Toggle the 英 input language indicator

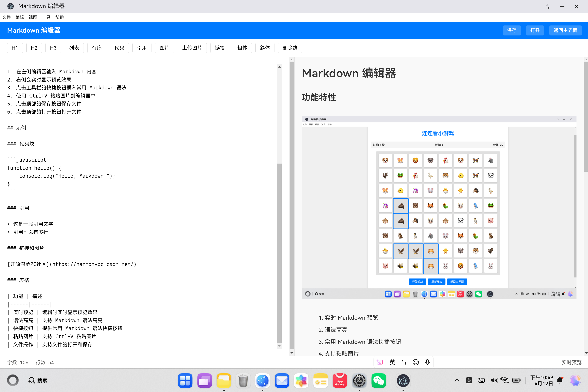tap(469, 380)
